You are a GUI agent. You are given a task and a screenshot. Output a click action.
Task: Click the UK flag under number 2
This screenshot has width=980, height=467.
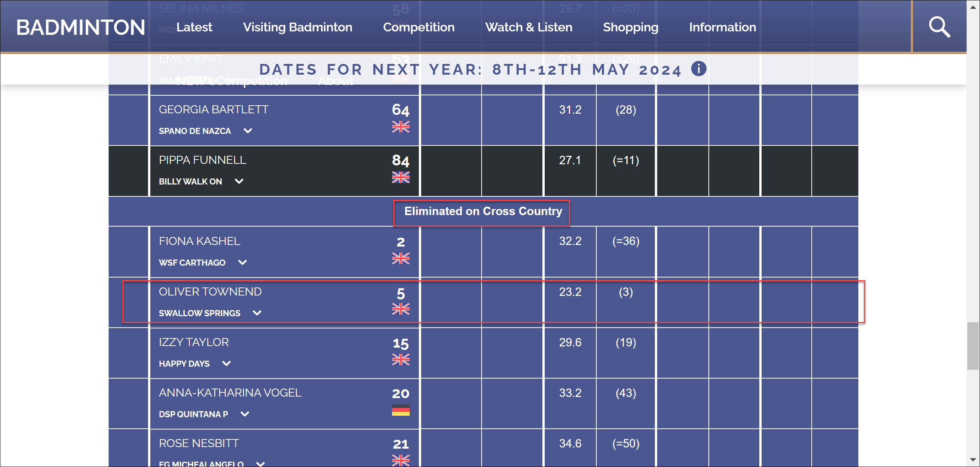[x=400, y=258]
